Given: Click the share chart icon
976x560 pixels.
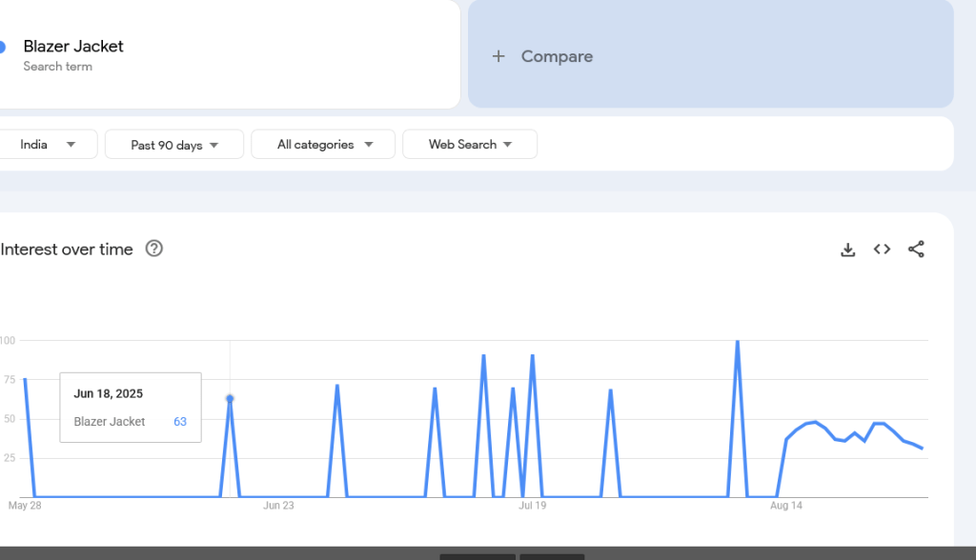Looking at the screenshot, I should 916,250.
